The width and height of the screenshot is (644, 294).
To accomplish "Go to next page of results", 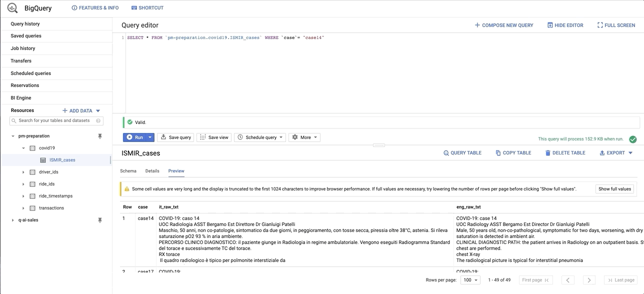I will click(589, 280).
